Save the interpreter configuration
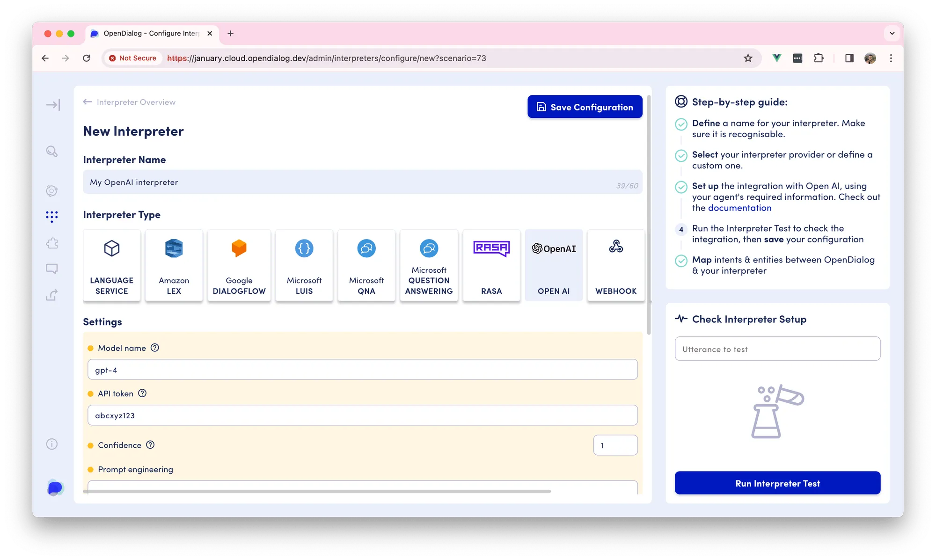936x560 pixels. coord(585,107)
